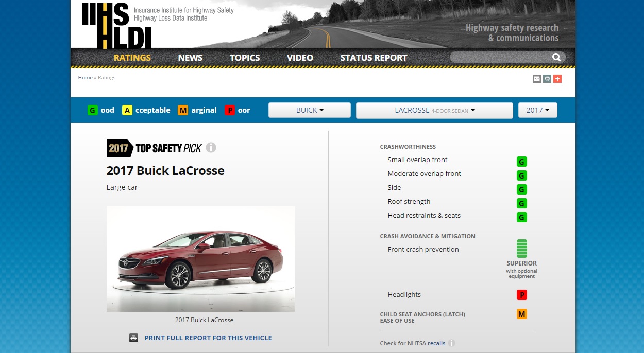
Task: Open the VIDEO menu item
Action: [x=300, y=58]
